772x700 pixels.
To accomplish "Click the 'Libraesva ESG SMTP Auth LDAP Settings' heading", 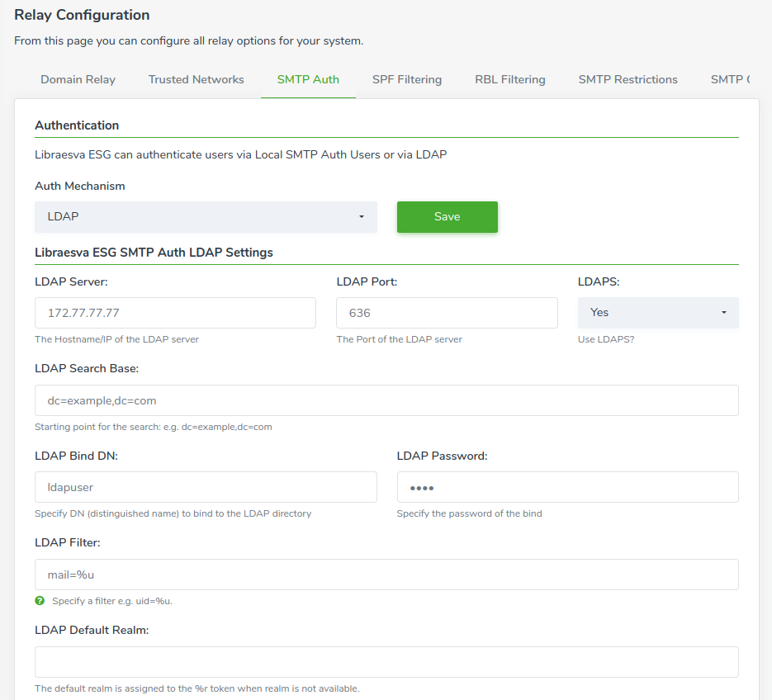I will click(x=154, y=253).
